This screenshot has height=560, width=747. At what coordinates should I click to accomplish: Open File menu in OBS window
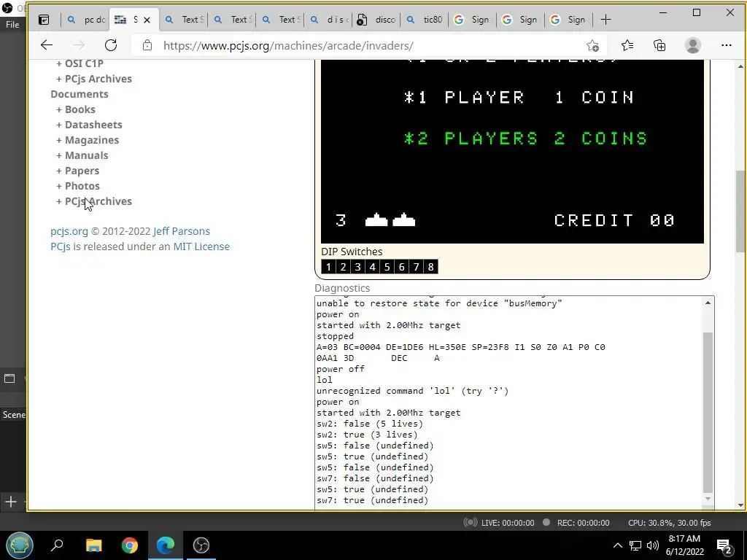(x=12, y=25)
